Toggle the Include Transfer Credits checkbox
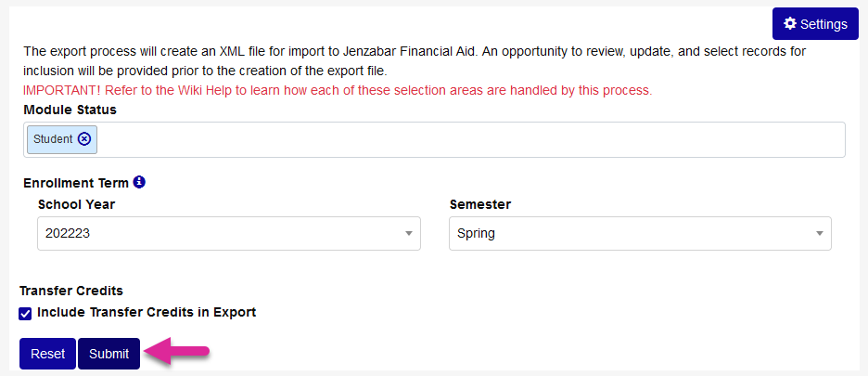868x376 pixels. (x=26, y=313)
